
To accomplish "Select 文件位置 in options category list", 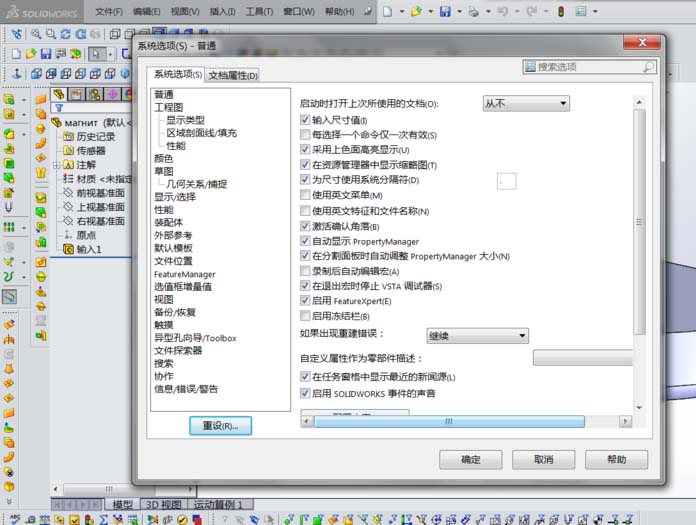I will 173,261.
